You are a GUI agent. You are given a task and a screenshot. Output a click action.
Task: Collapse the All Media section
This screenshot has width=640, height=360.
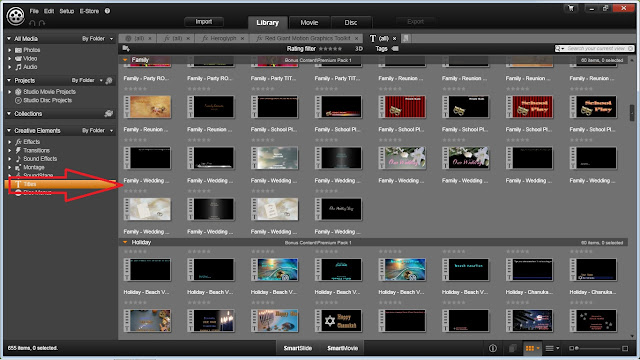pyautogui.click(x=9, y=38)
